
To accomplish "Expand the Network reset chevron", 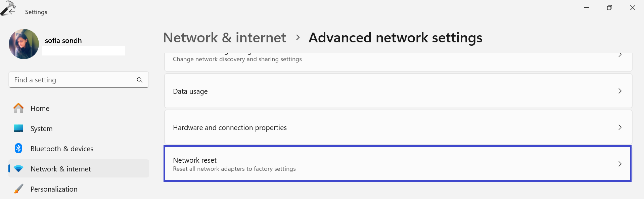I will click(x=620, y=164).
